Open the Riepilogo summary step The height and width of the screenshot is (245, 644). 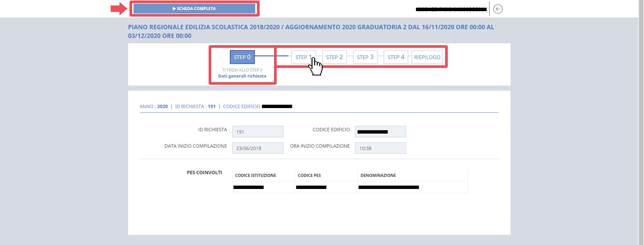coord(427,57)
